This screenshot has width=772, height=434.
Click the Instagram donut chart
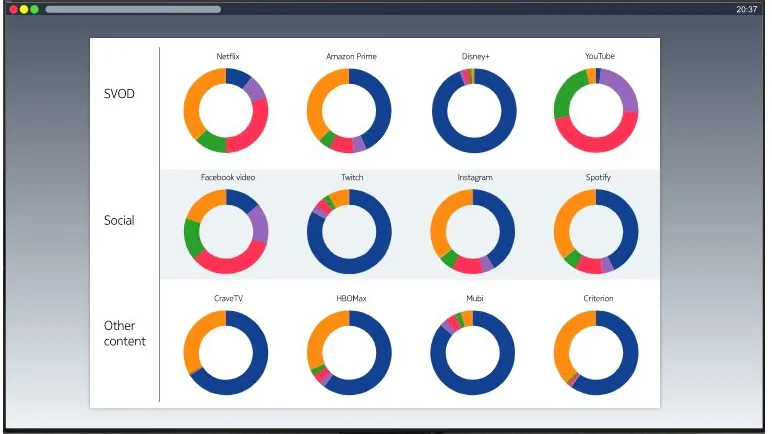[473, 232]
